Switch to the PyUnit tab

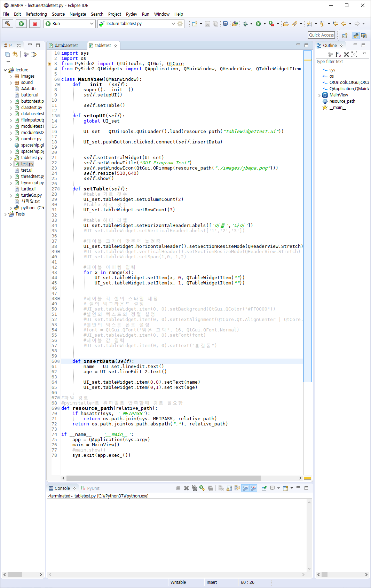tap(90, 488)
